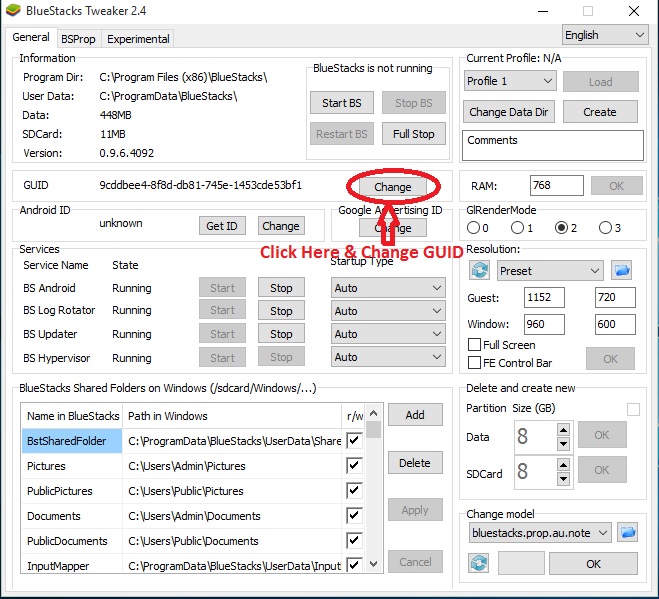Open BS Updater startup type dropdown
The image size is (659, 599).
388,334
